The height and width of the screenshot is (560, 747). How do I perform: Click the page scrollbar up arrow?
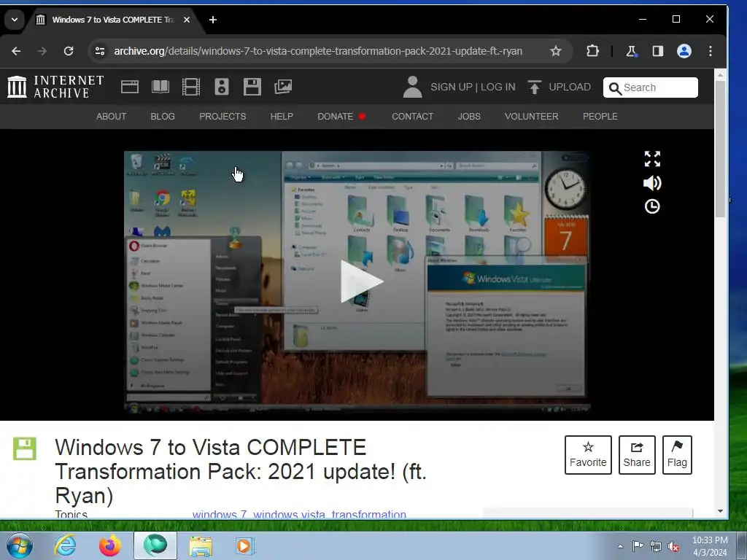point(720,75)
